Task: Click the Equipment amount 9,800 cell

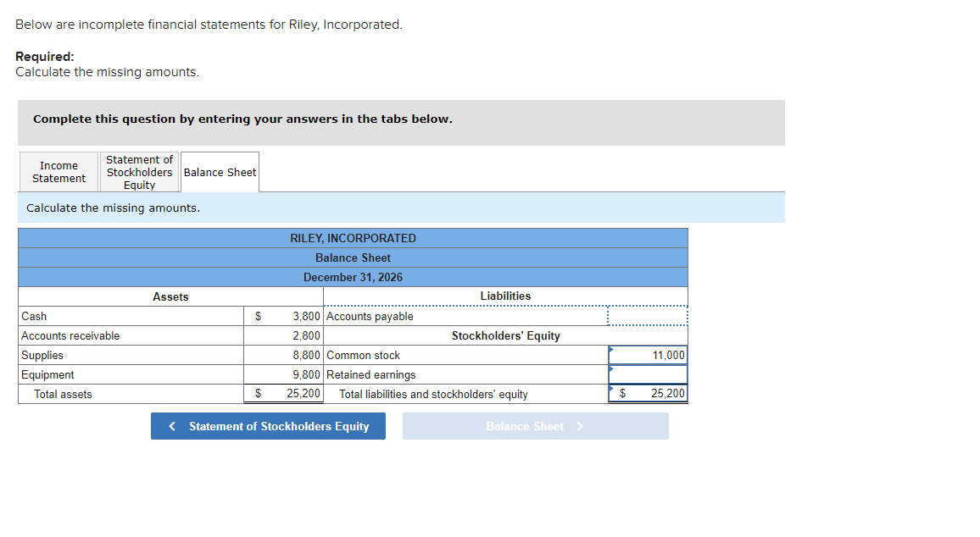Action: tap(284, 374)
